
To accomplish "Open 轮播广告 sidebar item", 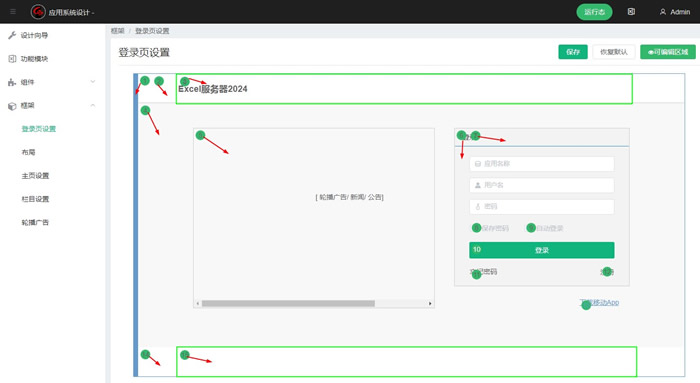I will click(x=35, y=222).
